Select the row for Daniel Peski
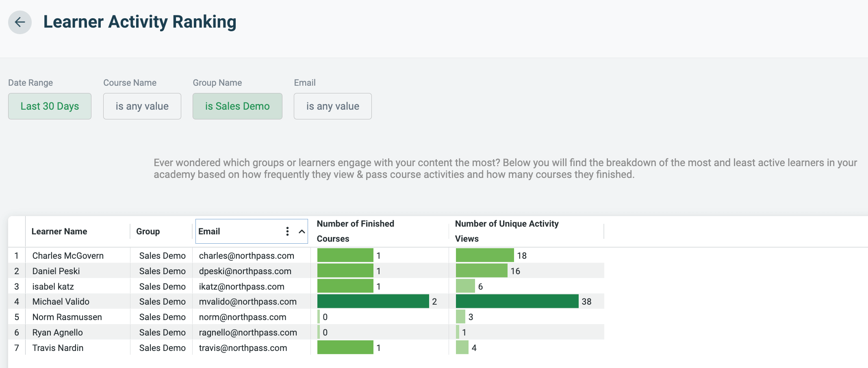 pyautogui.click(x=56, y=271)
